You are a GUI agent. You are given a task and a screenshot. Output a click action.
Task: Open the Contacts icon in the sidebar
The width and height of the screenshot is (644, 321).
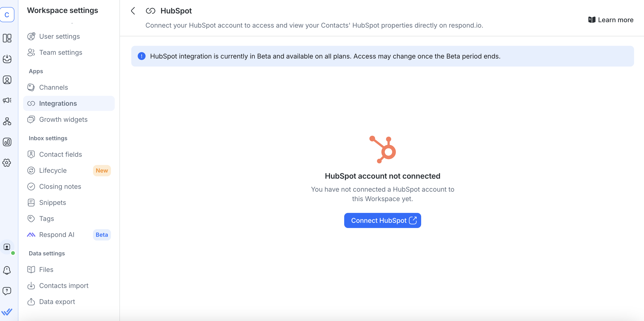[7, 80]
